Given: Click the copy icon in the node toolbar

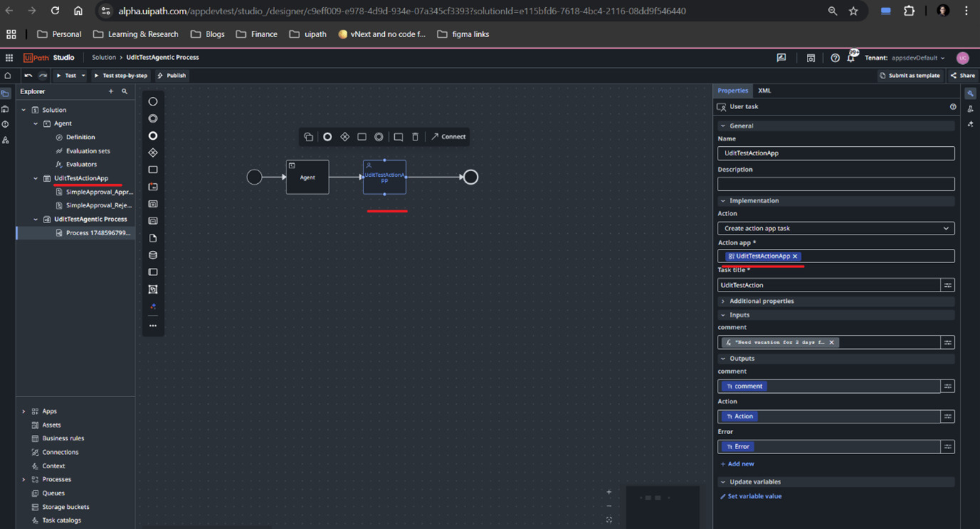Looking at the screenshot, I should (x=308, y=137).
